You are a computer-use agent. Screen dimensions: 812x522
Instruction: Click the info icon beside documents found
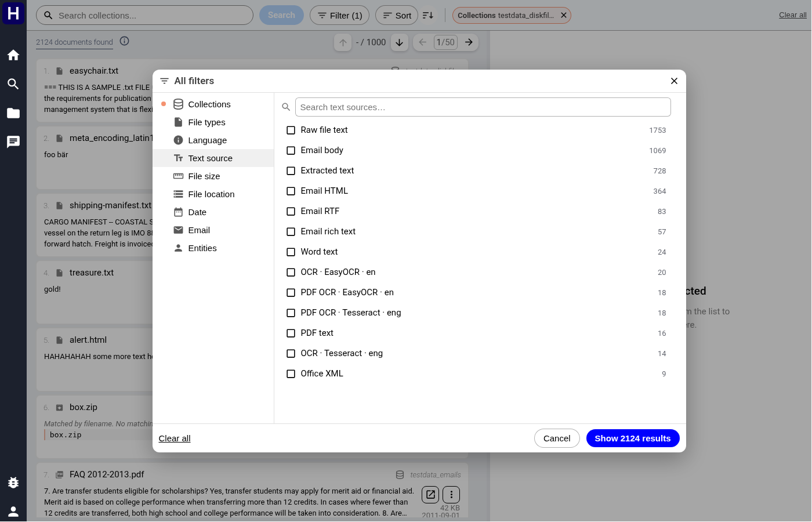(x=124, y=41)
